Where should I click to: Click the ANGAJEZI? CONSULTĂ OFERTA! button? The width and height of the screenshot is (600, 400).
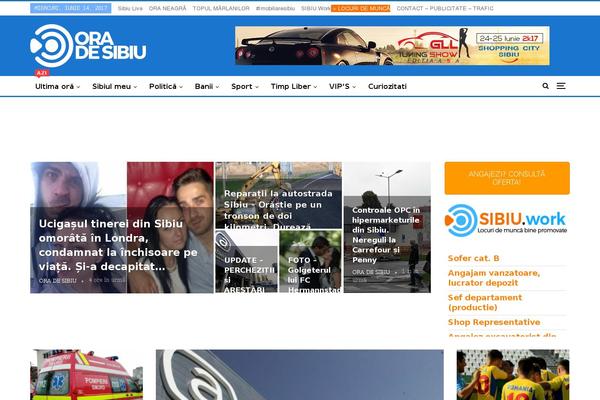click(507, 178)
